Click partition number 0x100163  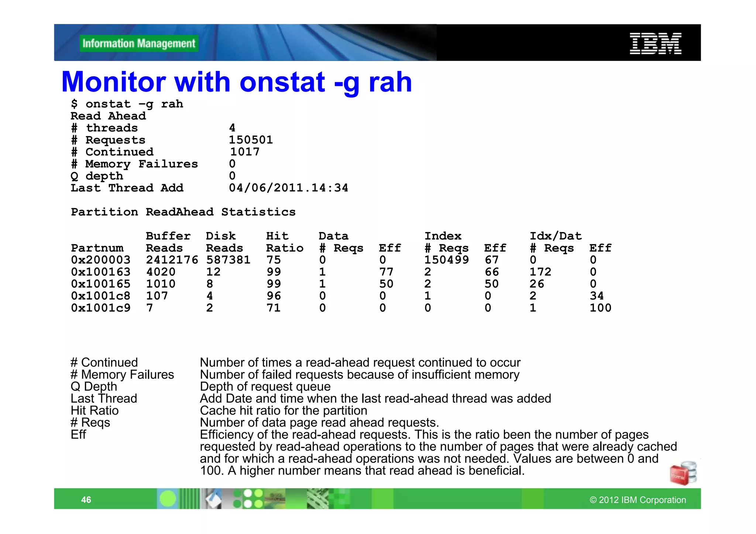click(101, 272)
